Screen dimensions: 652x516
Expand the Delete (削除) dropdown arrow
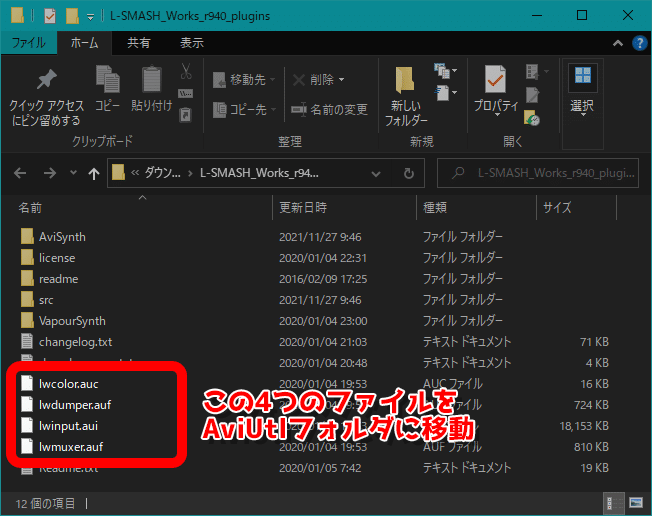[x=342, y=79]
